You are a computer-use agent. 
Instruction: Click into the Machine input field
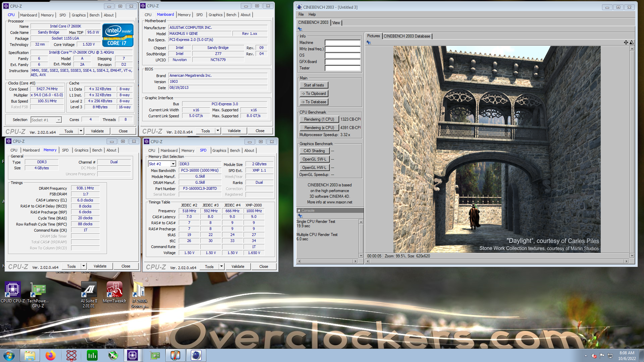click(342, 43)
